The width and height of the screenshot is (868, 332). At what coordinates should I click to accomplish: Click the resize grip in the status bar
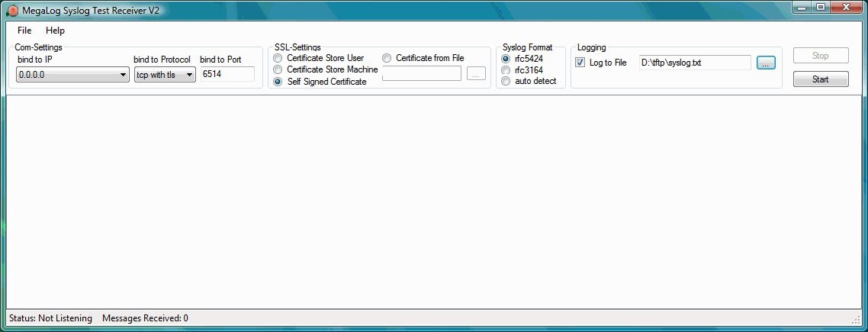point(856,320)
